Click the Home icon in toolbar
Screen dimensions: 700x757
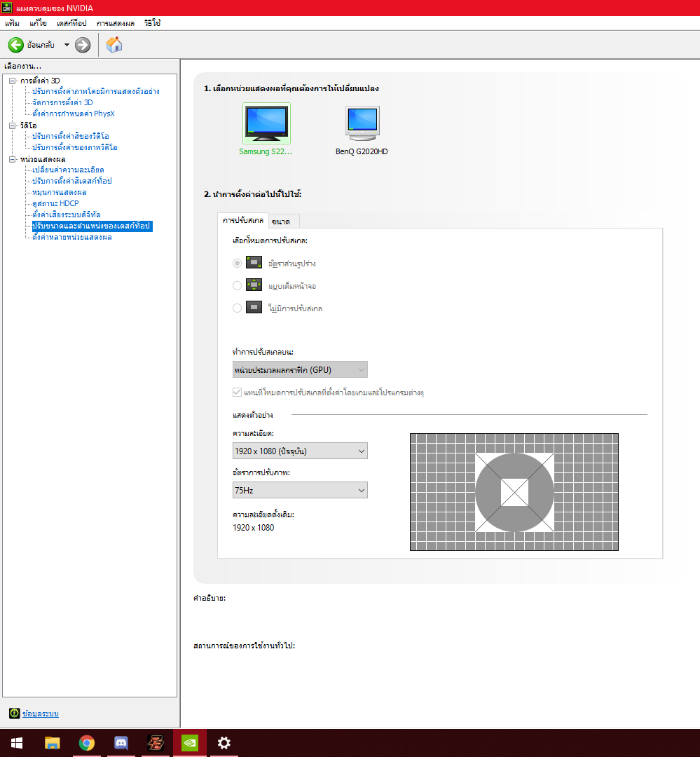(114, 45)
